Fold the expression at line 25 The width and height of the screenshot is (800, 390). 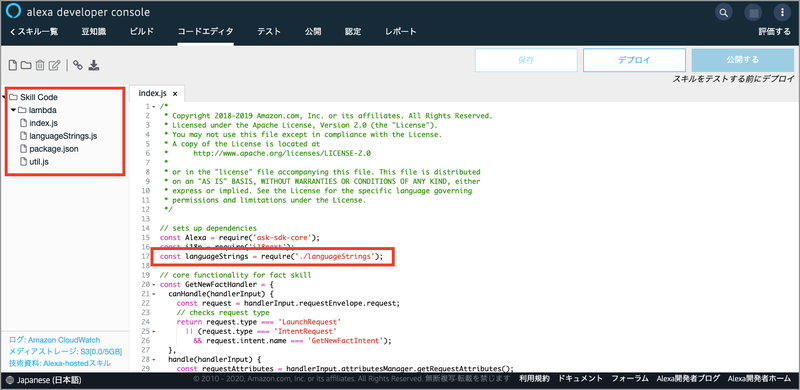[155, 331]
